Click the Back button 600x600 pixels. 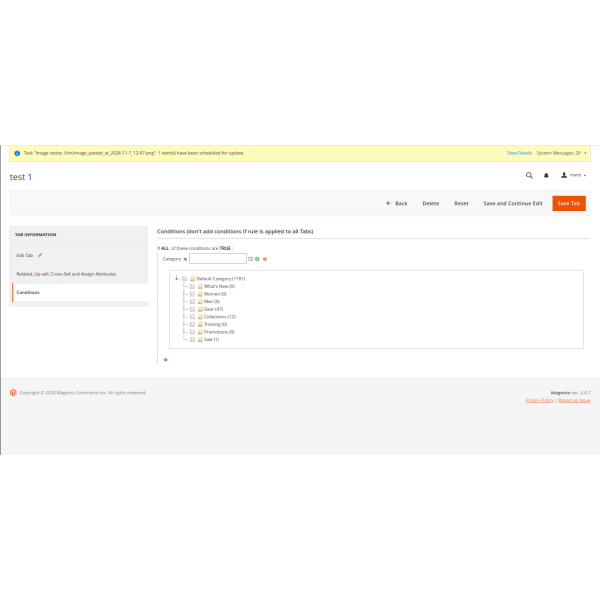click(x=397, y=203)
